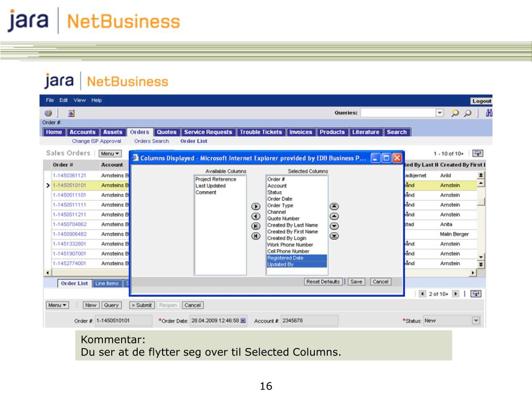Select Registered Date in Selected Columns

297,258
